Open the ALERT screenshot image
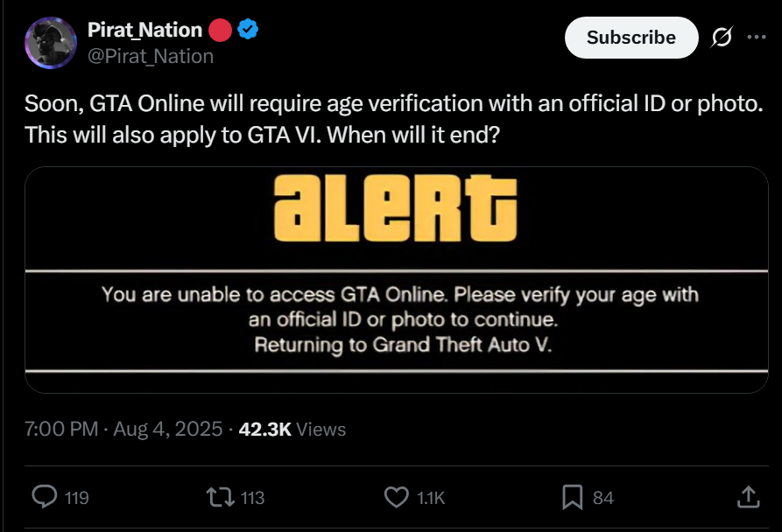 coord(397,280)
